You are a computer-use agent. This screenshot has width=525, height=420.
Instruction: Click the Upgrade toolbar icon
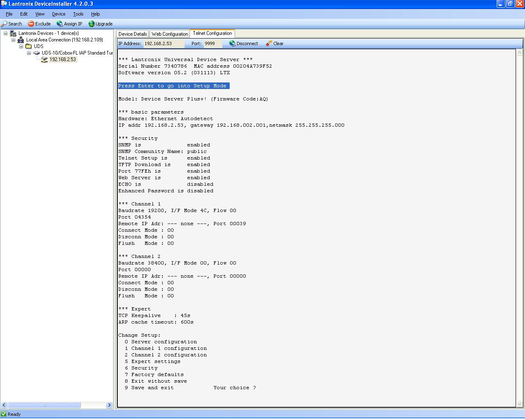[x=91, y=24]
